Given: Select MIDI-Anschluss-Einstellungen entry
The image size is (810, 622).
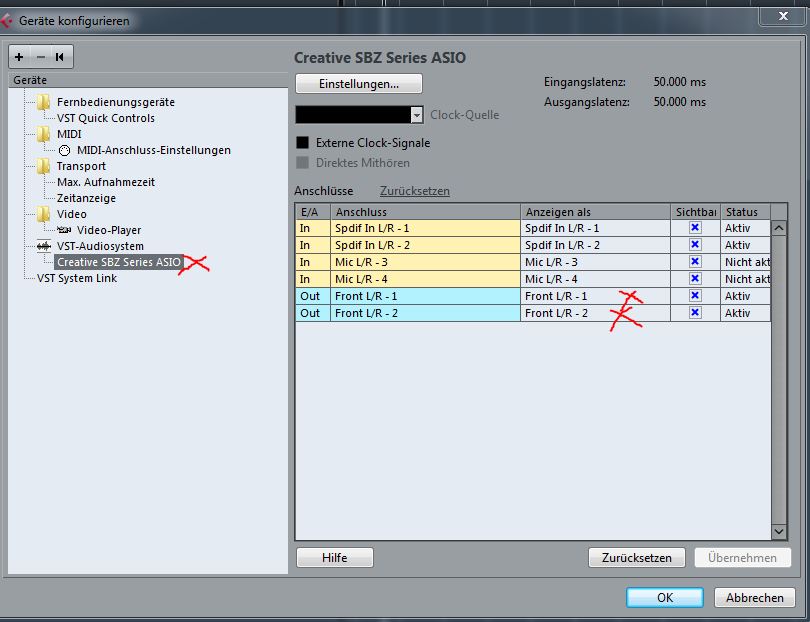Looking at the screenshot, I should 154,150.
